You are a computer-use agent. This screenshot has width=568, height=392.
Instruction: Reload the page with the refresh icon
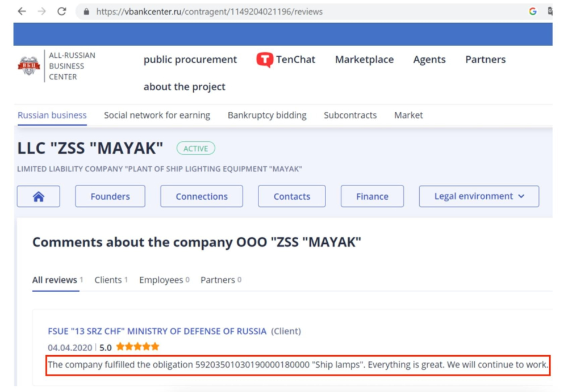pos(61,11)
